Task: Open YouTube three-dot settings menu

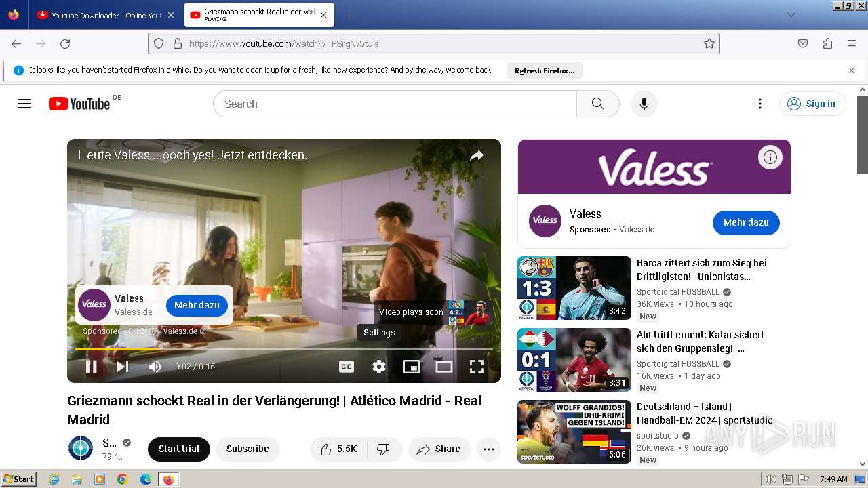Action: [760, 104]
